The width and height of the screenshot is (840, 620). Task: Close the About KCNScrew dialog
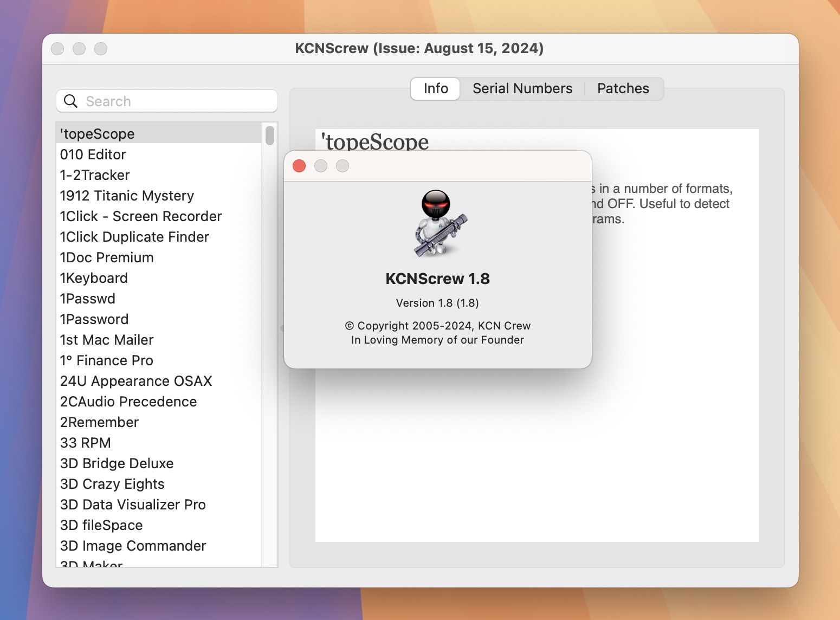click(299, 166)
